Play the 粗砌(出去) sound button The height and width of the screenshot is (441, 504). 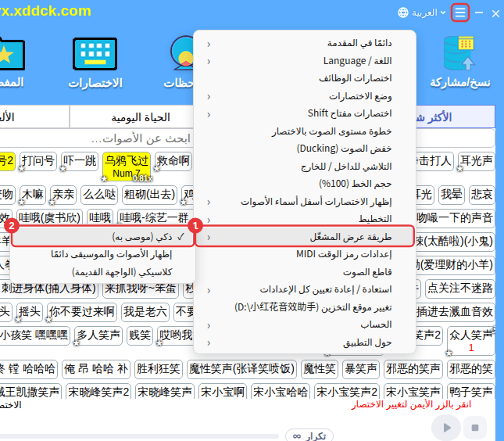click(149, 195)
